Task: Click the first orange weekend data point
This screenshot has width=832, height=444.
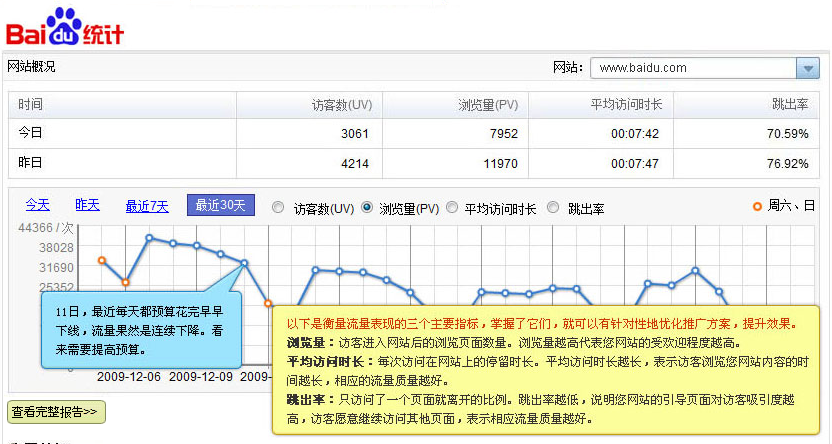Action: pos(101,260)
